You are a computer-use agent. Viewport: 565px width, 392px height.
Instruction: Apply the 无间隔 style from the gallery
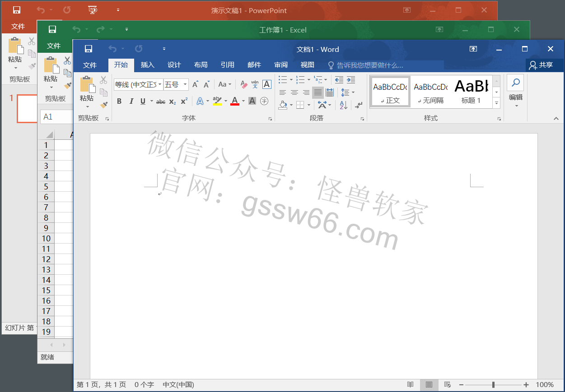431,92
